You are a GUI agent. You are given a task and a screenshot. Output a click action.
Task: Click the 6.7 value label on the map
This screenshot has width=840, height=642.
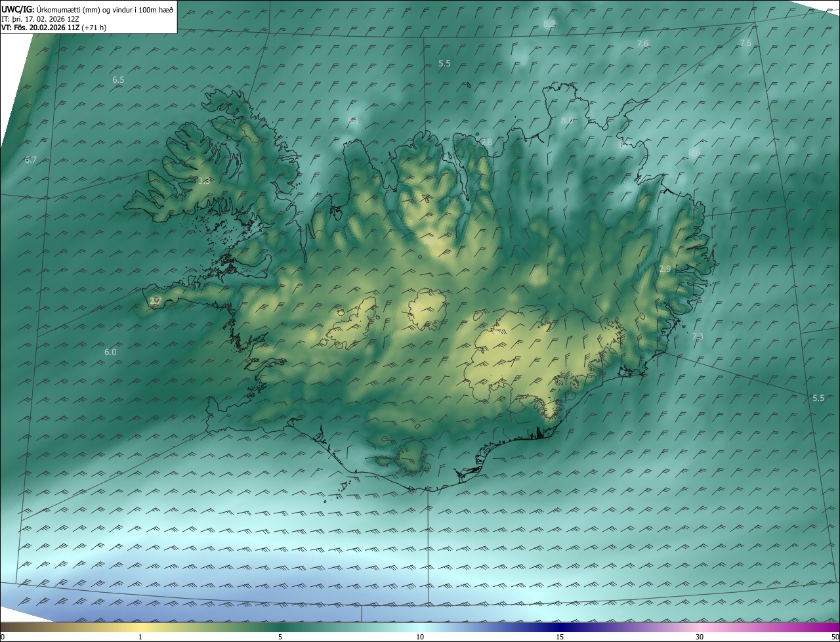pos(31,160)
